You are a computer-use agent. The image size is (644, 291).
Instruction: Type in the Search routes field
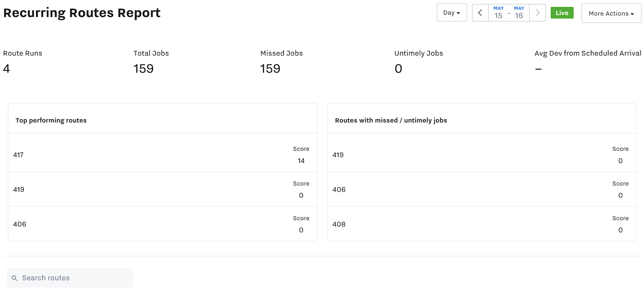(75, 278)
